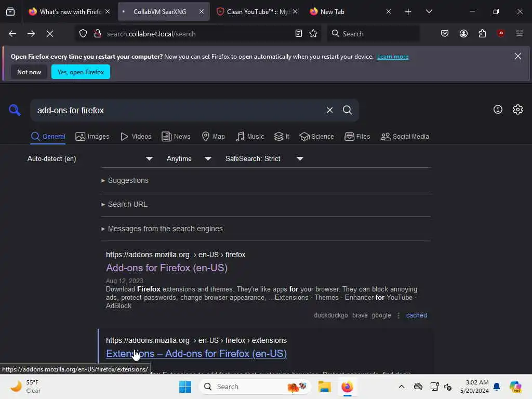
Task: Open the Windows Start menu
Action: pos(185,387)
